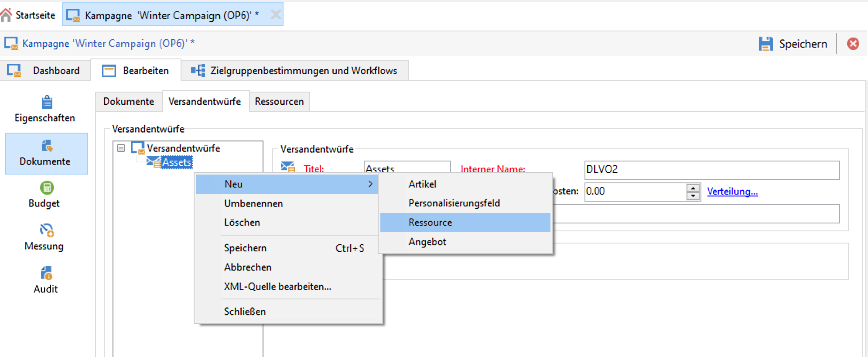
Task: Click the Budget sidebar label
Action: click(x=44, y=203)
